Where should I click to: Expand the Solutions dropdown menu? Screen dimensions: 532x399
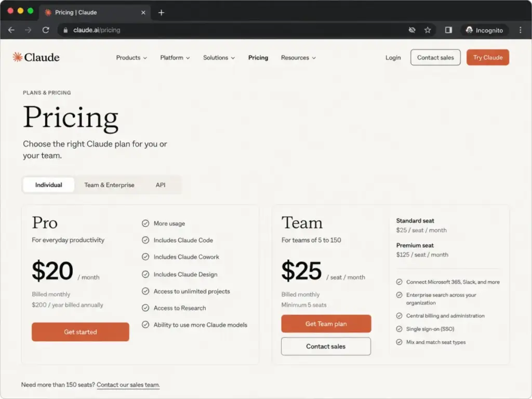[219, 58]
